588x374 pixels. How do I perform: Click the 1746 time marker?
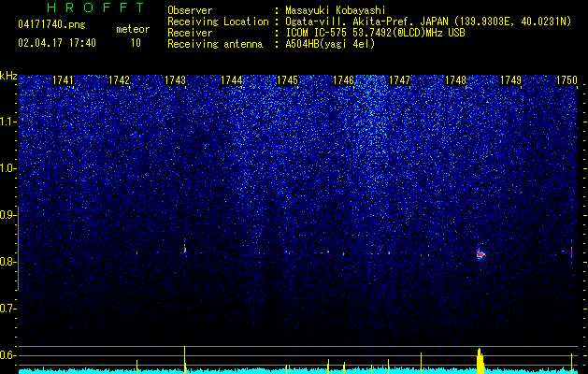[343, 80]
